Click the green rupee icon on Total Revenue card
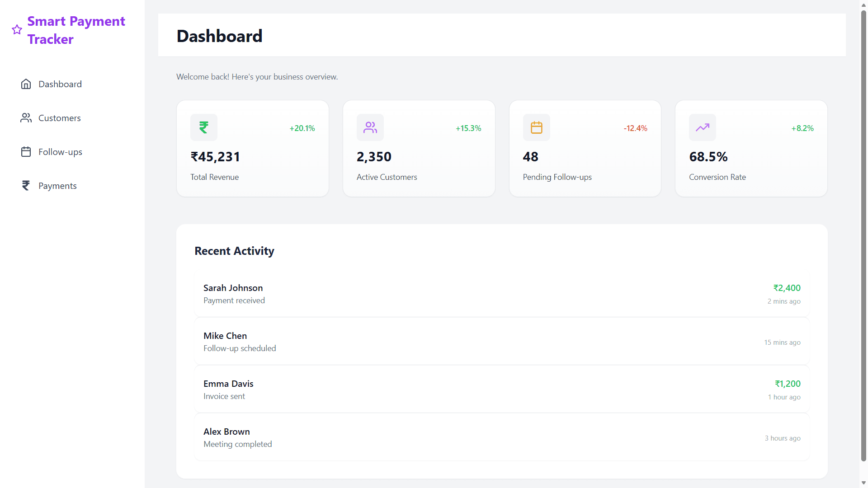Image resolution: width=868 pixels, height=488 pixels. 204,127
